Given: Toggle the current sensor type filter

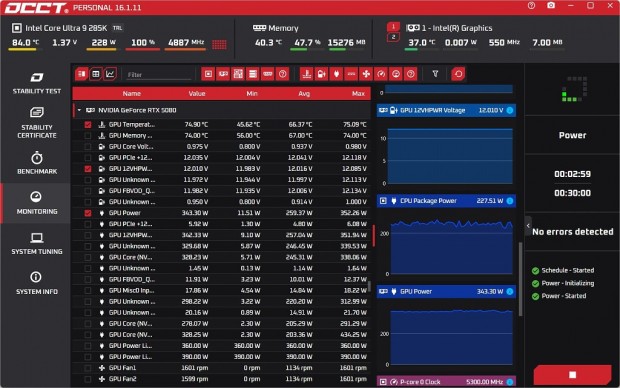Looking at the screenshot, I should 351,74.
